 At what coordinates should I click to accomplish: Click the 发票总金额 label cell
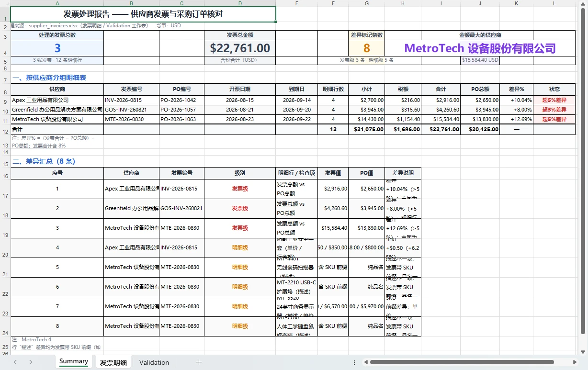[240, 35]
